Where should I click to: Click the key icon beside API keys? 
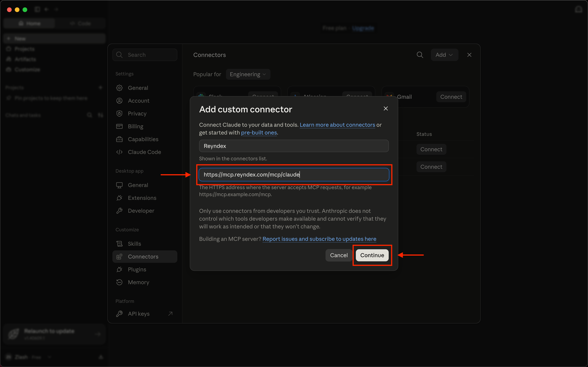(x=119, y=314)
